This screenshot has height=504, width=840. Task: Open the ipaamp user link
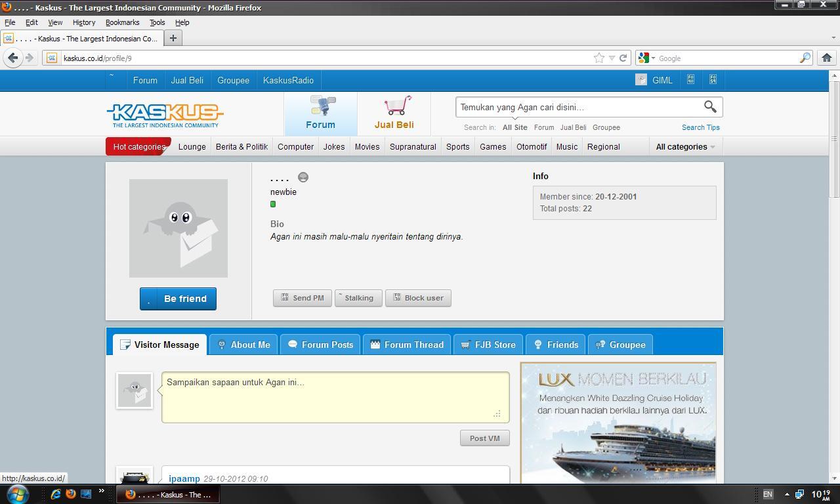[184, 478]
